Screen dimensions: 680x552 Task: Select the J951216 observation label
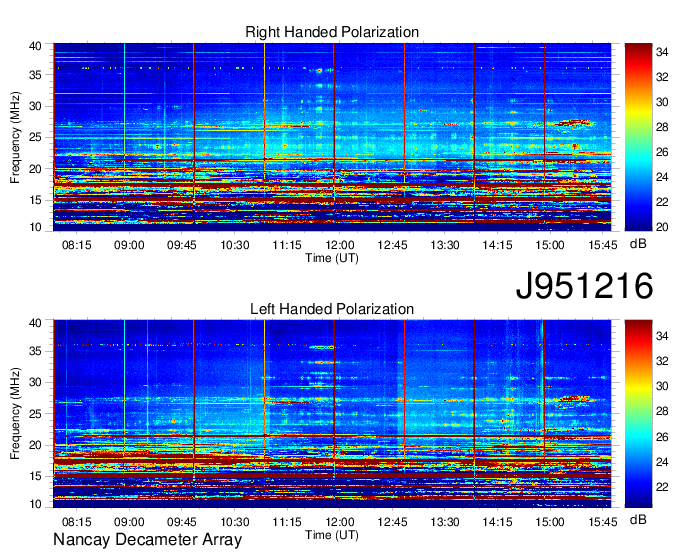tap(584, 285)
